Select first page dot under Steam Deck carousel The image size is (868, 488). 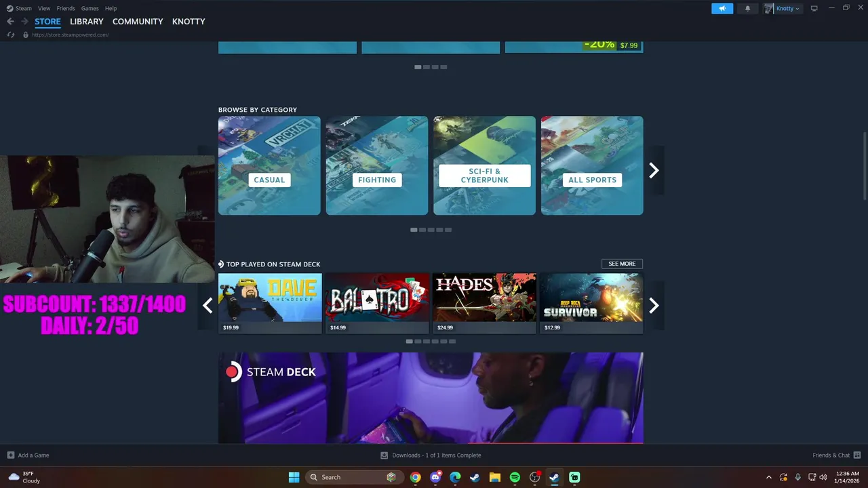tap(409, 342)
